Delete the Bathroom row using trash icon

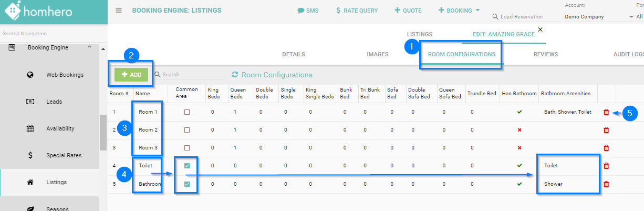point(606,184)
